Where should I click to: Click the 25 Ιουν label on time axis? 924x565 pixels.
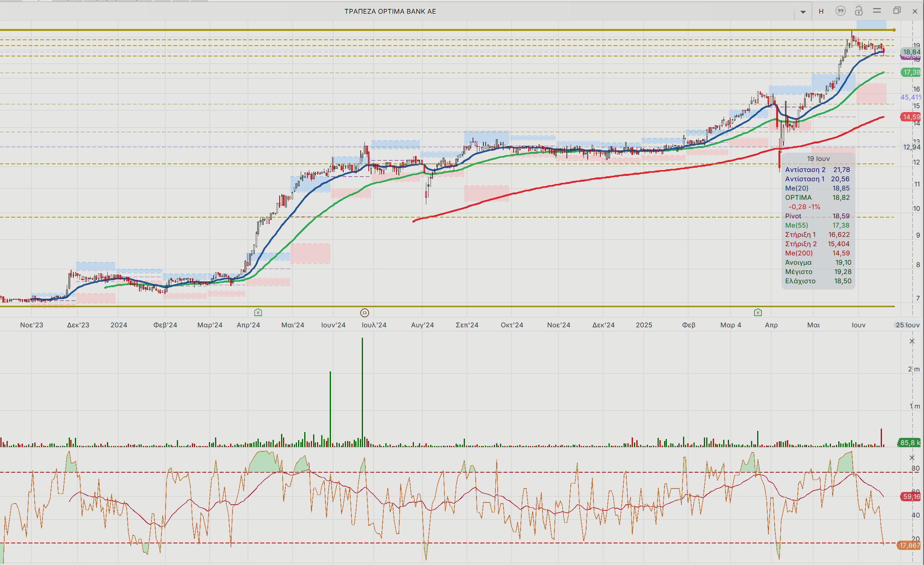point(908,325)
